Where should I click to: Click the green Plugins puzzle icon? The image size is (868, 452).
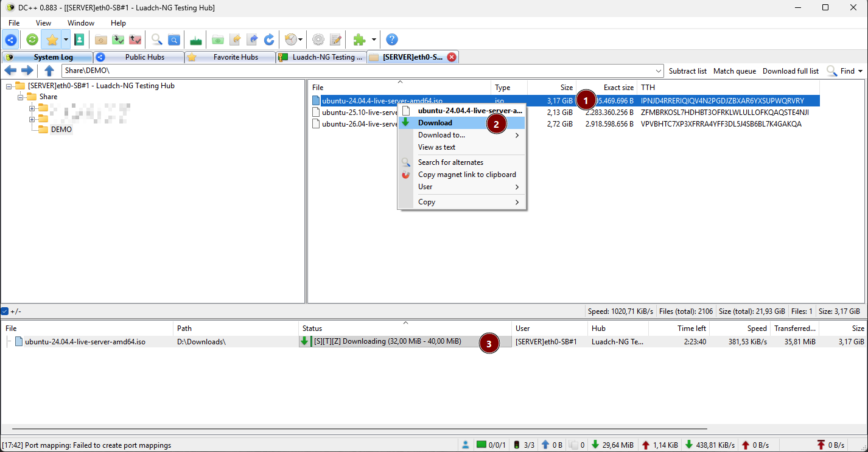click(359, 40)
